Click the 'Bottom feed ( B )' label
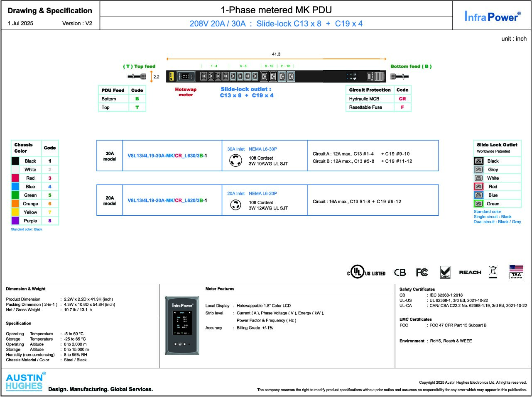Screen dimensions: 532x397 [x=411, y=66]
